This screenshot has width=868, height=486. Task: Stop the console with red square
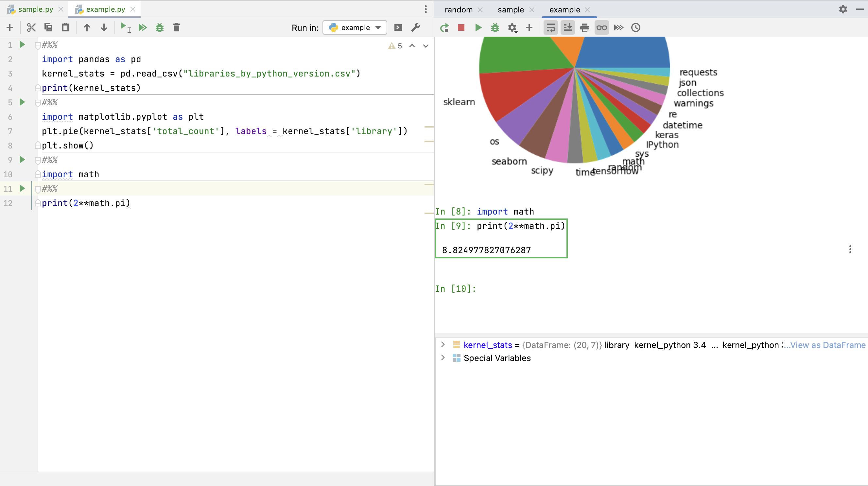pyautogui.click(x=460, y=28)
